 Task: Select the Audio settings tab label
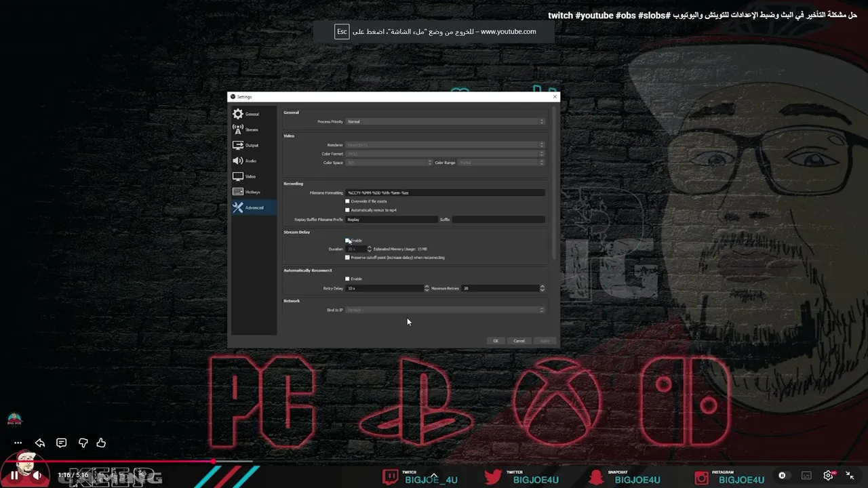click(251, 161)
